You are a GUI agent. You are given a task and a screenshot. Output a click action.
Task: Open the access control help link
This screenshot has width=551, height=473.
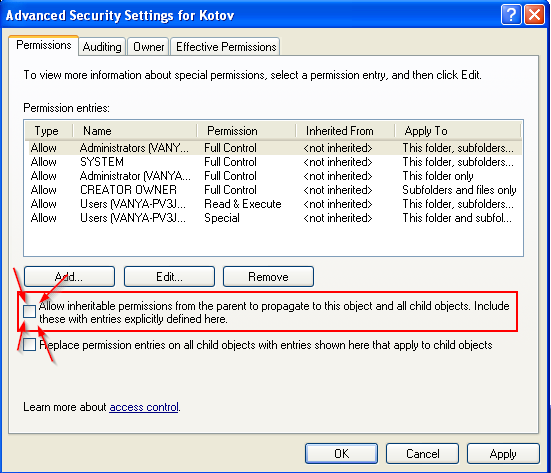pyautogui.click(x=144, y=407)
